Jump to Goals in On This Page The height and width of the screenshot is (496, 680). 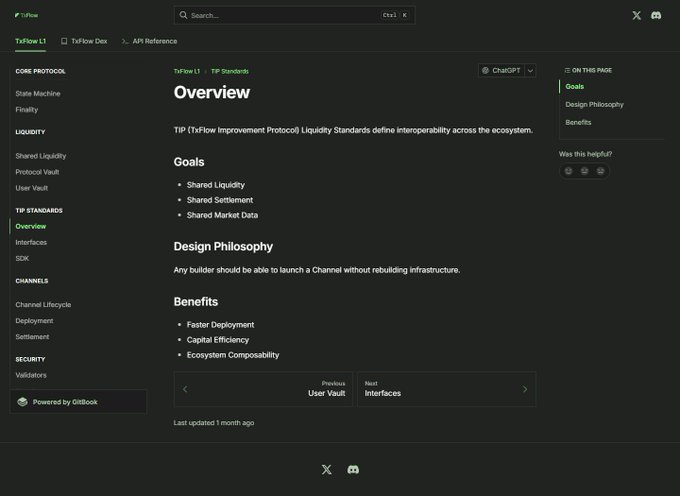(x=575, y=87)
